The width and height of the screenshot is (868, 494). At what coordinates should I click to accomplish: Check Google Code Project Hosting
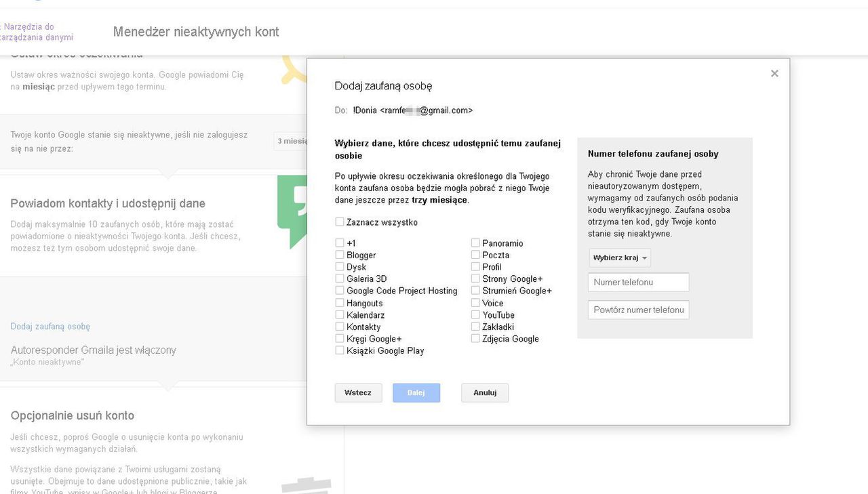pyautogui.click(x=339, y=291)
